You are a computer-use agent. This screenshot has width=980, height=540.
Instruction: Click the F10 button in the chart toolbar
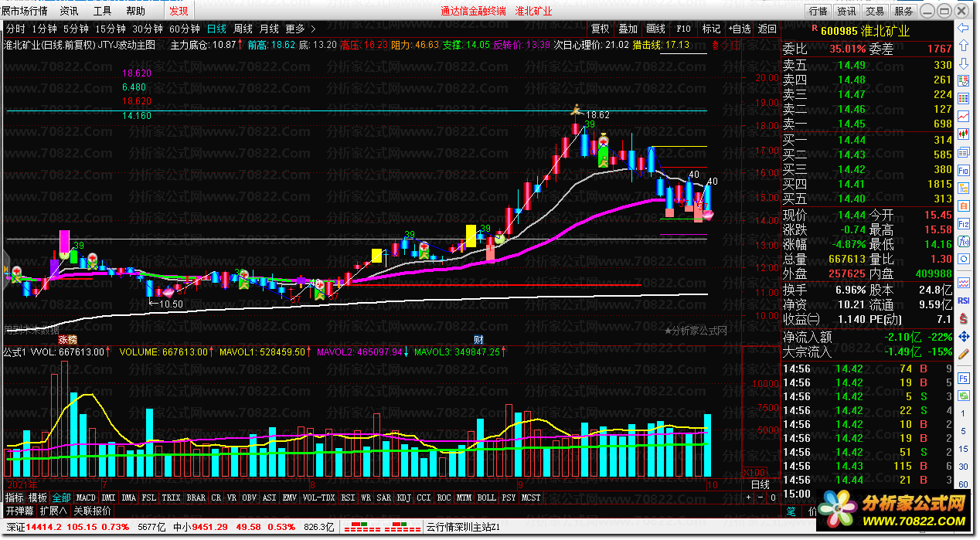tap(683, 29)
